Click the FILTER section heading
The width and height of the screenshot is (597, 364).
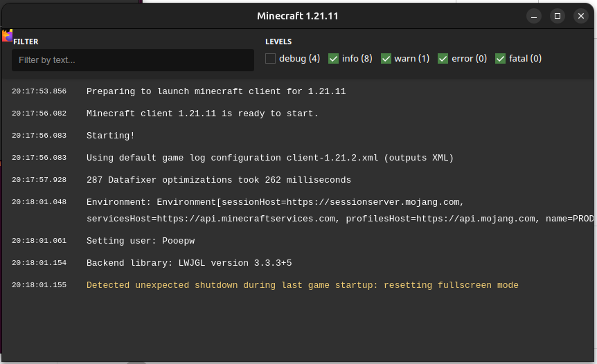coord(26,42)
